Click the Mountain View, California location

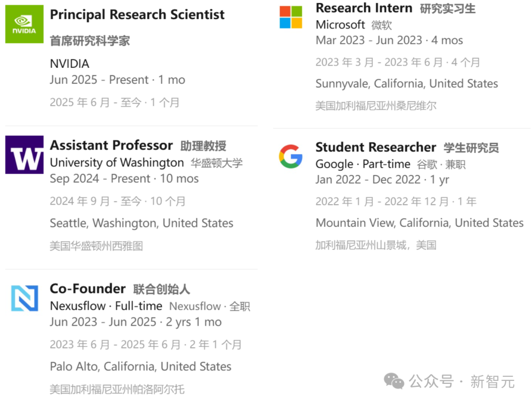420,222
